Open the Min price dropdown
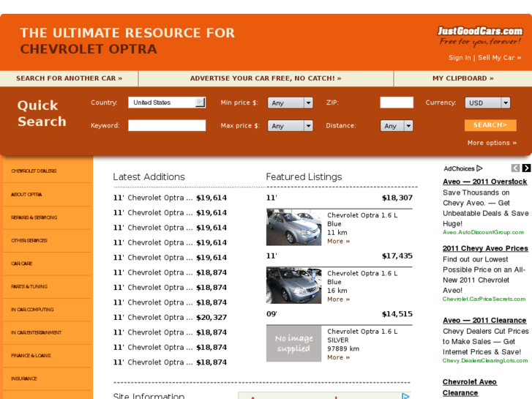The image size is (532, 399). pos(290,103)
